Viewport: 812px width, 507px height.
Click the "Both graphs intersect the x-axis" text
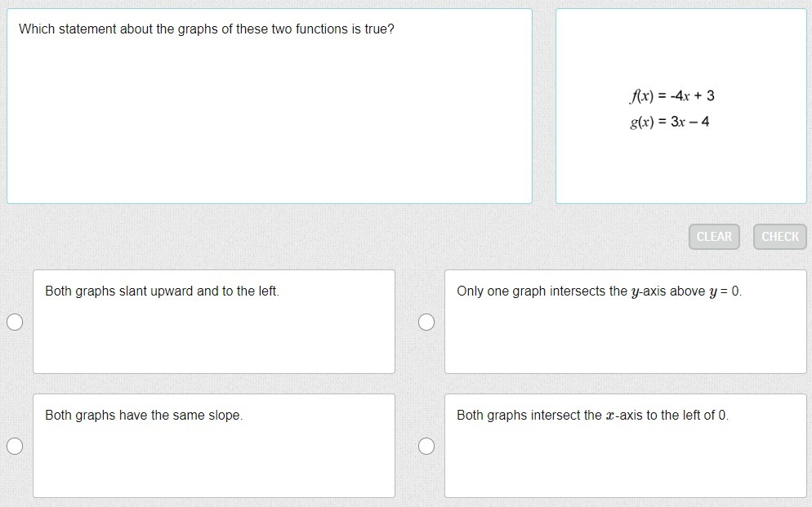click(592, 415)
